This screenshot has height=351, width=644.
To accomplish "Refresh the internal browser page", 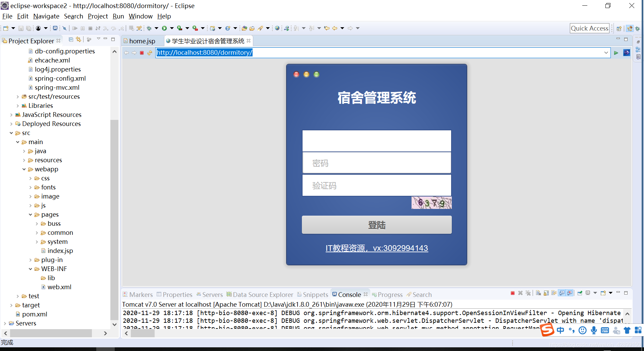I will pyautogui.click(x=150, y=53).
